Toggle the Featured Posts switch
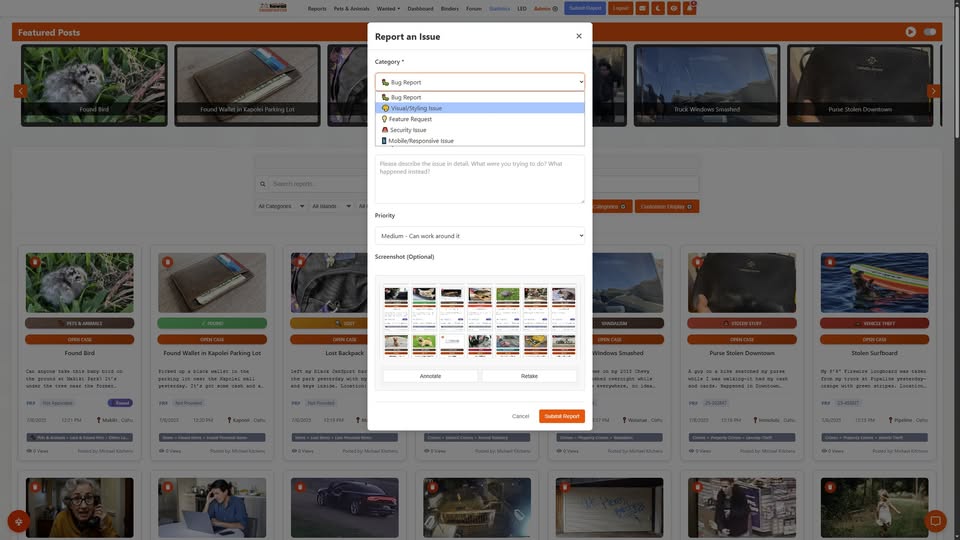The width and height of the screenshot is (960, 540). tap(929, 32)
